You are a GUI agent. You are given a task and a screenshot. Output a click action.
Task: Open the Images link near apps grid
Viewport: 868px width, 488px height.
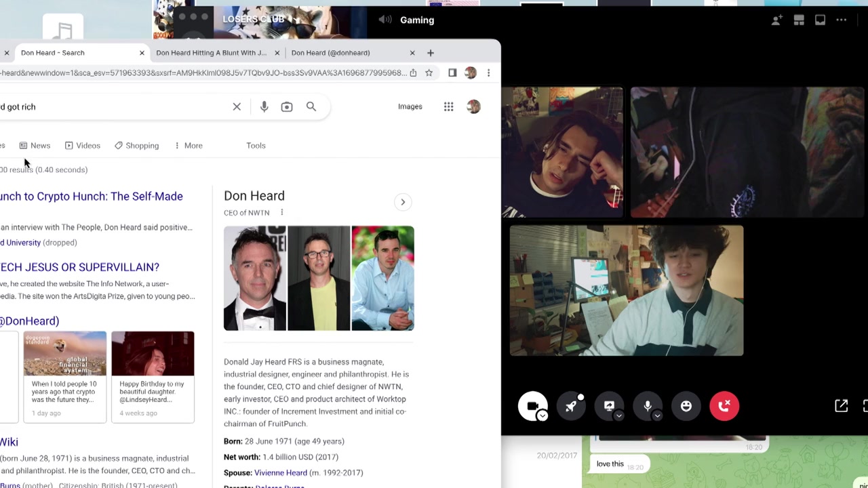[x=410, y=106]
